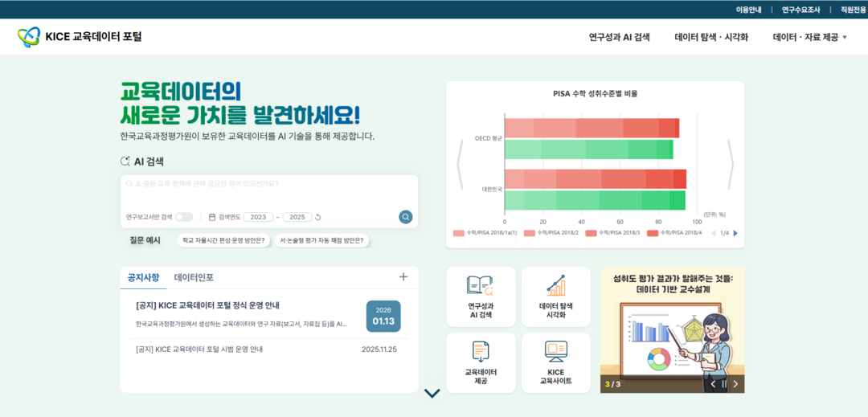Click the scroll-down chevron at page bottom
The width and height of the screenshot is (868, 417).
click(432, 394)
